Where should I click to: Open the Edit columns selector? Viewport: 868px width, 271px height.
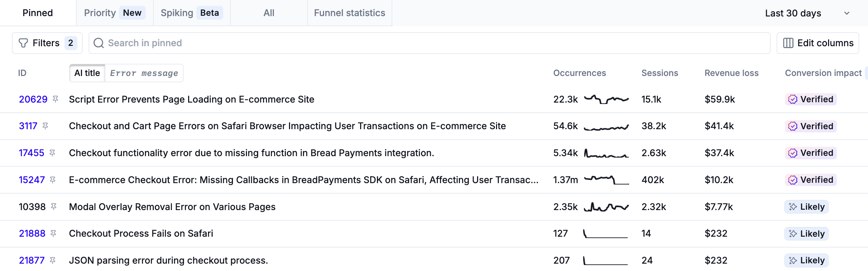tap(818, 43)
